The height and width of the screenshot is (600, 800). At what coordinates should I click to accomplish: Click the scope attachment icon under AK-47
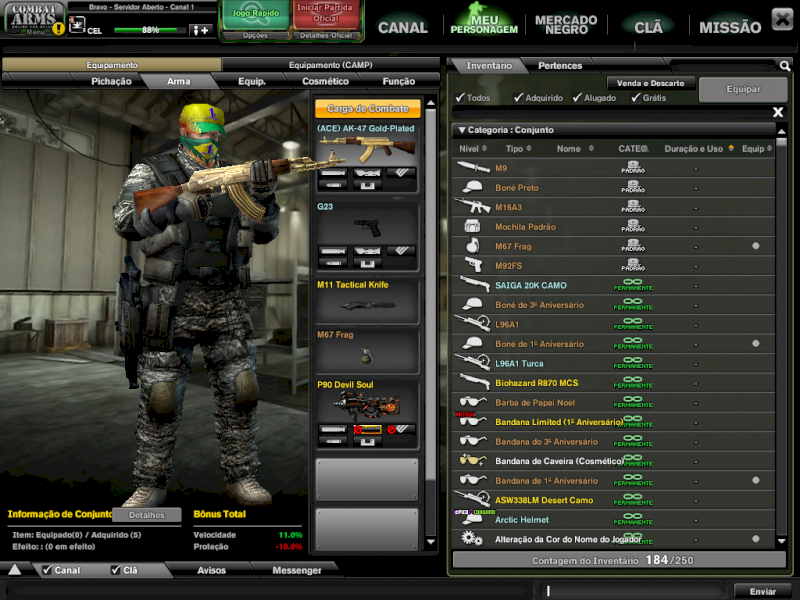[x=367, y=173]
